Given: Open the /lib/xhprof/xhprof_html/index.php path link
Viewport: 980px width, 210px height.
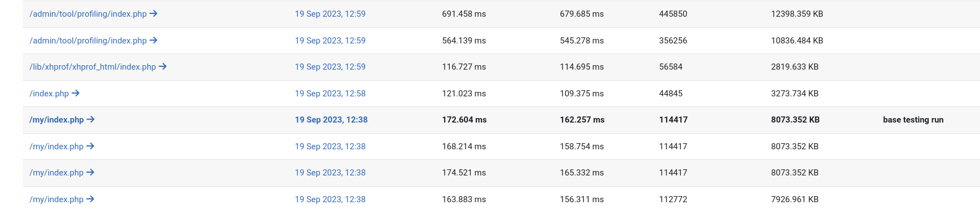Looking at the screenshot, I should pos(93,67).
